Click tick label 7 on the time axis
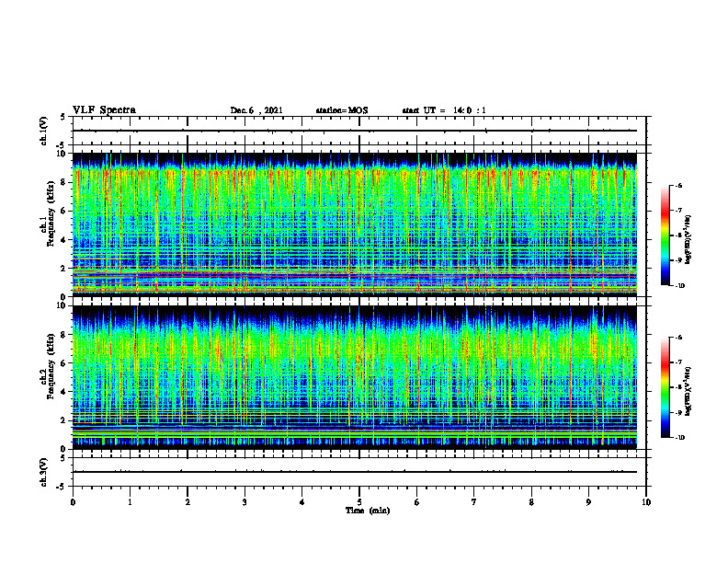 (474, 502)
